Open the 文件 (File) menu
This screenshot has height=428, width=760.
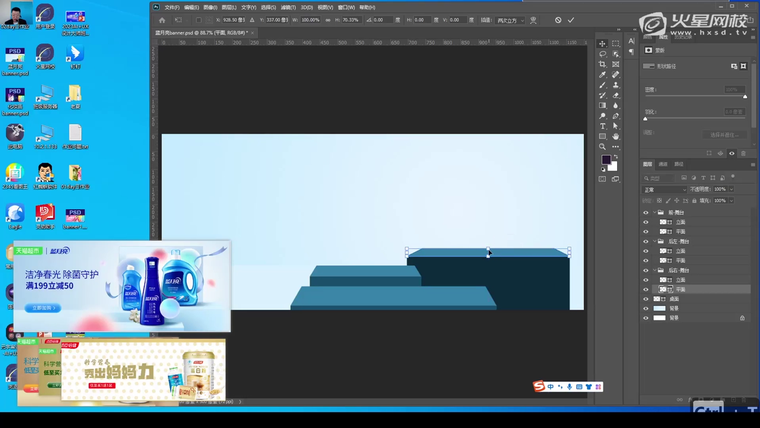(171, 7)
